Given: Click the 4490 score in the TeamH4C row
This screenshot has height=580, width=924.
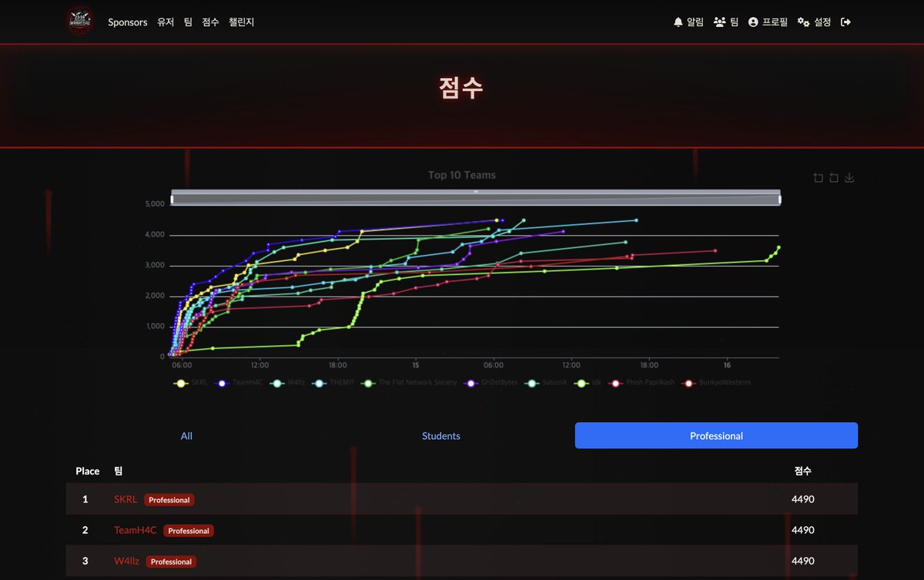Looking at the screenshot, I should point(803,530).
